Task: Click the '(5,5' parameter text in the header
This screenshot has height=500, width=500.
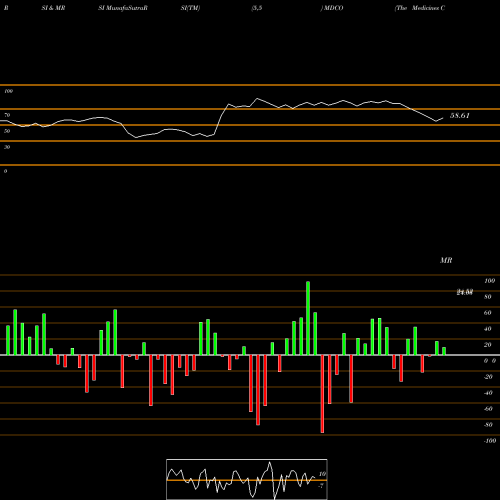Action: (x=257, y=8)
